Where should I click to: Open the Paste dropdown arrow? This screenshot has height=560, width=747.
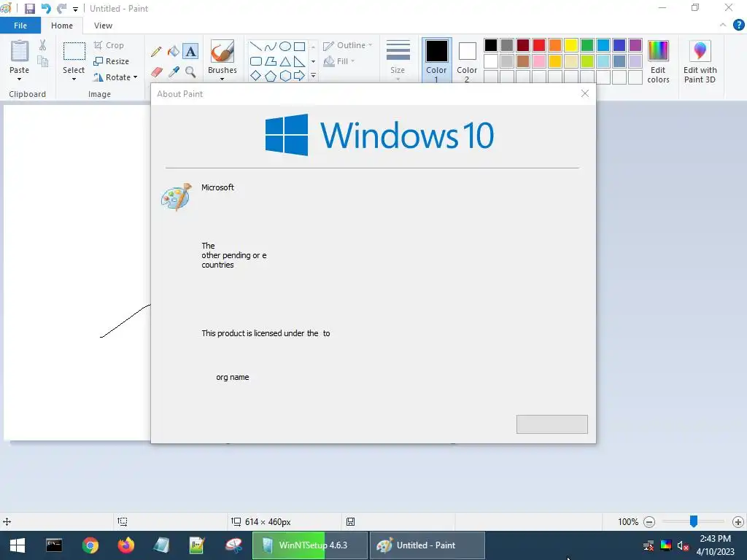click(x=20, y=79)
